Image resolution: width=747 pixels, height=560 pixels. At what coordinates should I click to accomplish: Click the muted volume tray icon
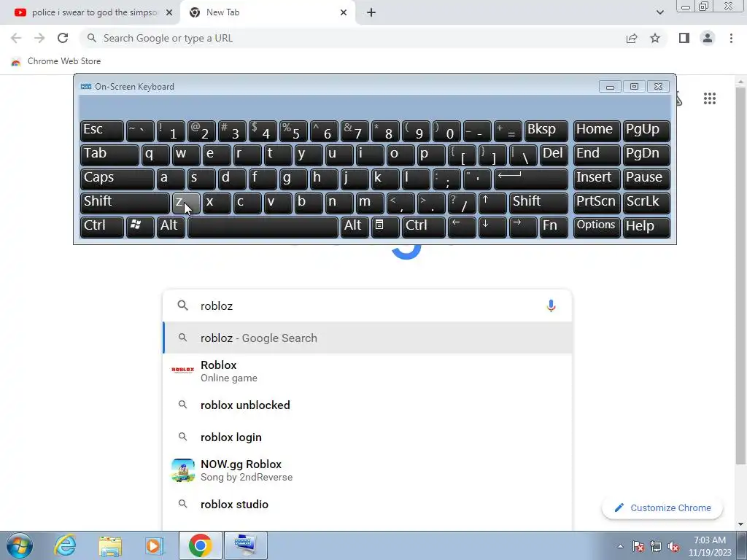tap(673, 547)
